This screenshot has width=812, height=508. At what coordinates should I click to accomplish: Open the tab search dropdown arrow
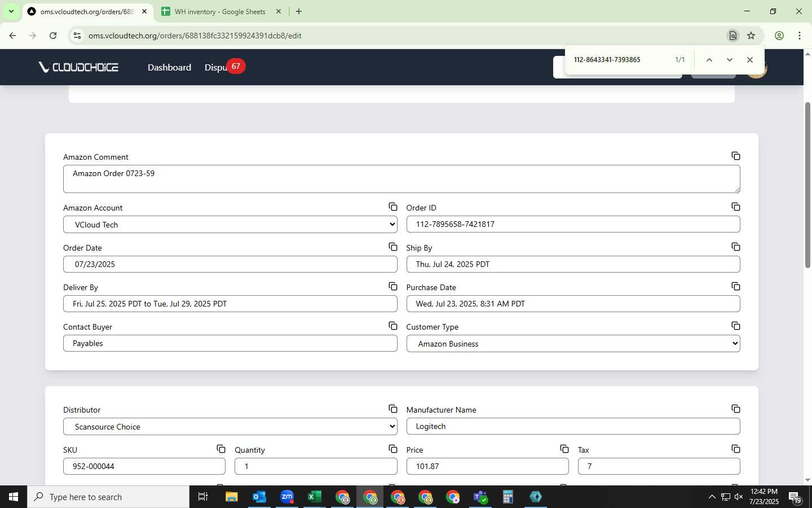pyautogui.click(x=11, y=11)
